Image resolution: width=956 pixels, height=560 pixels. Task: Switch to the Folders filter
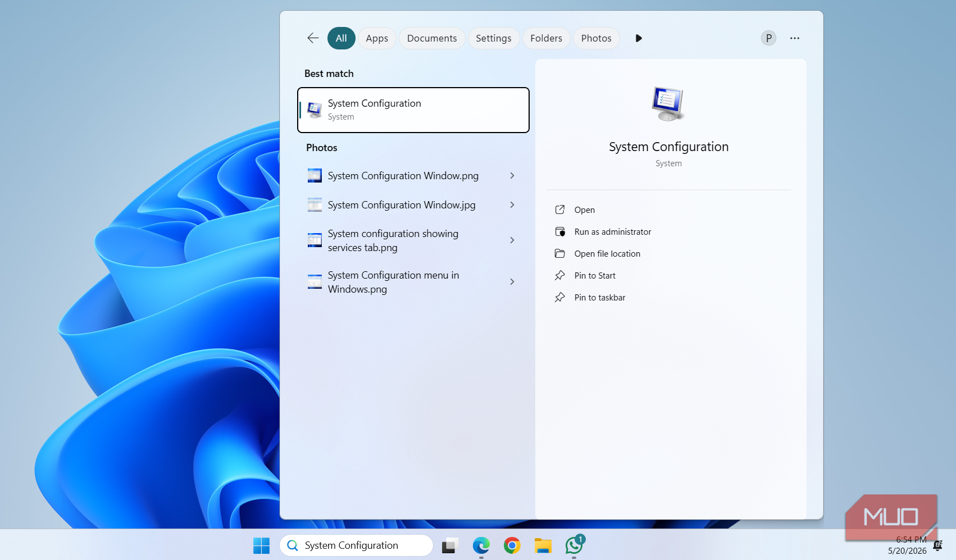pos(546,38)
